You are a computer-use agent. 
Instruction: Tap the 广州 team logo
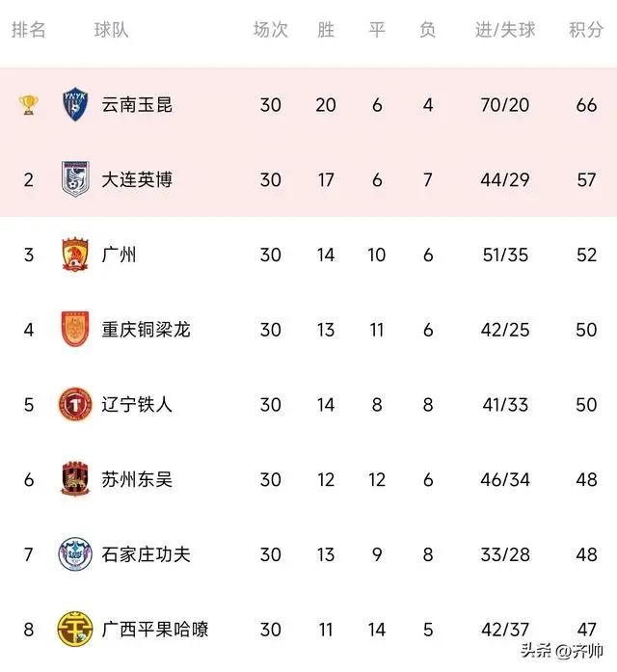point(75,255)
